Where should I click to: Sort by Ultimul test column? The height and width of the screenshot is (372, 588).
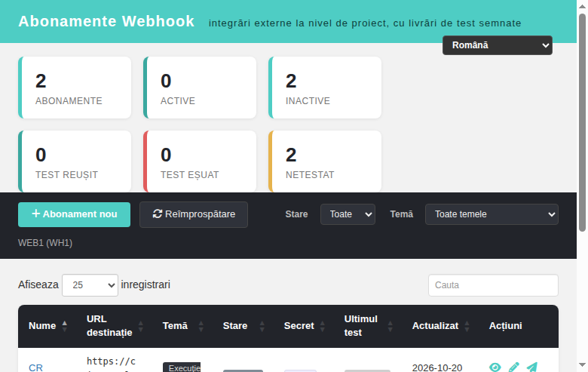click(x=368, y=326)
